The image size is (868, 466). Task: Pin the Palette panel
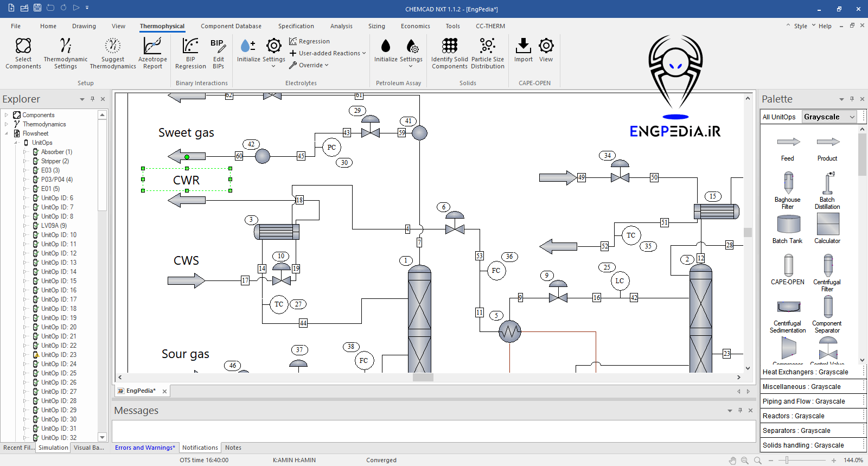pyautogui.click(x=852, y=99)
